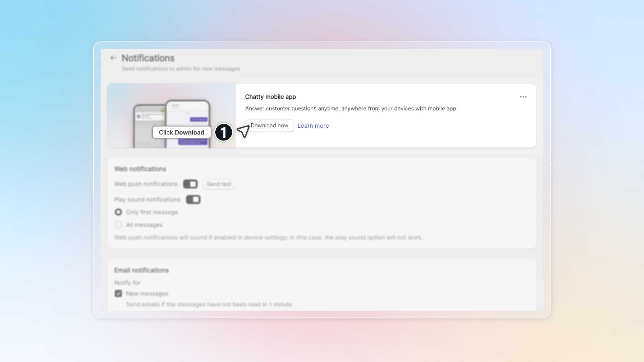Select Only first message radio option
This screenshot has height=362, width=644.
tap(118, 212)
